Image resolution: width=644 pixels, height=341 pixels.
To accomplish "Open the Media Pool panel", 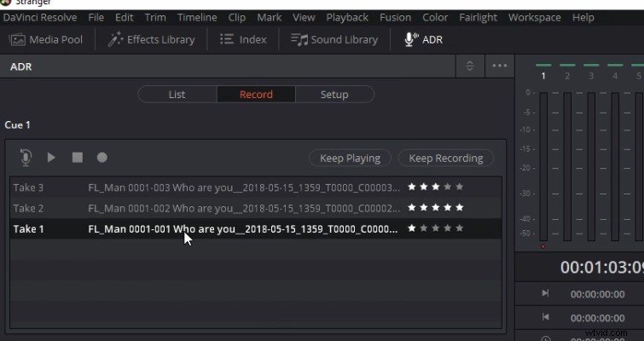I will coord(45,39).
